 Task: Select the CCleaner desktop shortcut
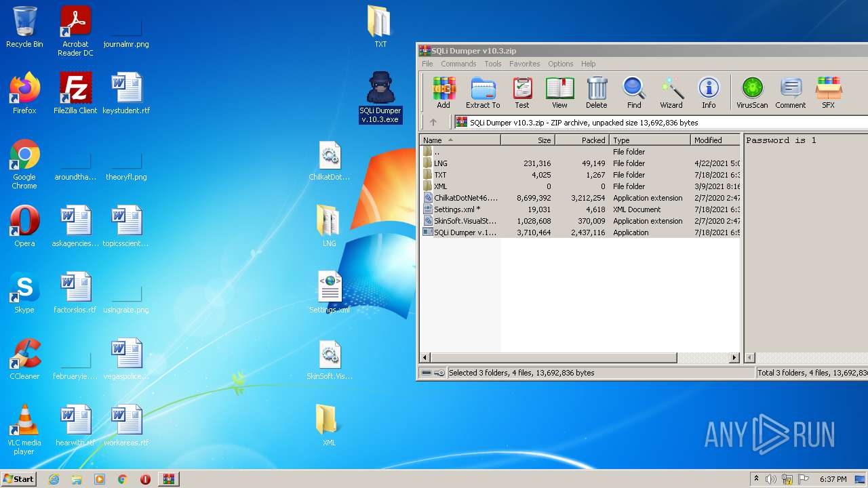pyautogui.click(x=24, y=359)
